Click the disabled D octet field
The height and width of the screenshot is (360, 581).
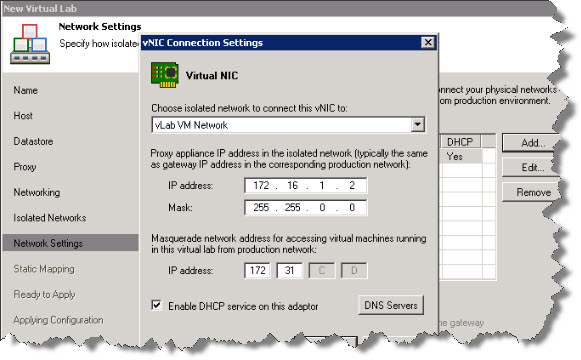click(354, 270)
